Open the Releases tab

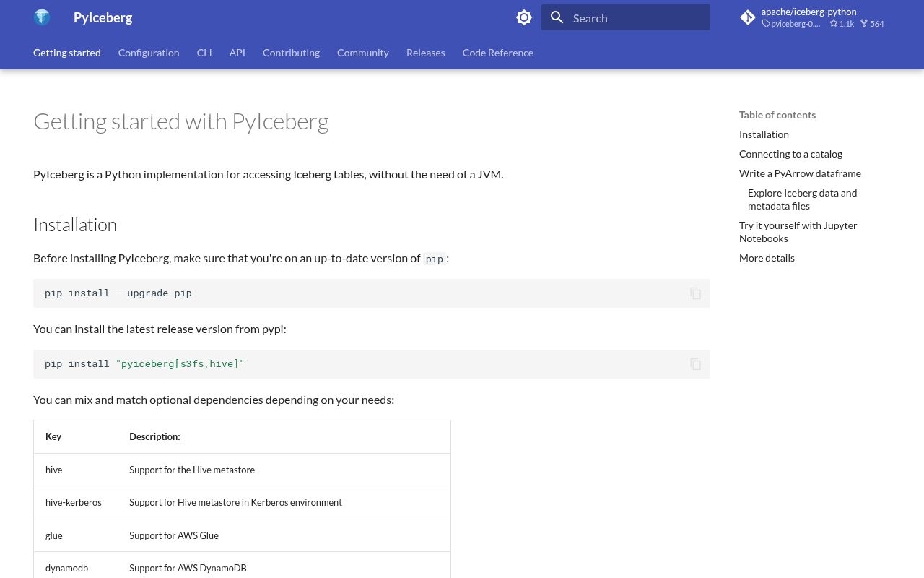426,53
